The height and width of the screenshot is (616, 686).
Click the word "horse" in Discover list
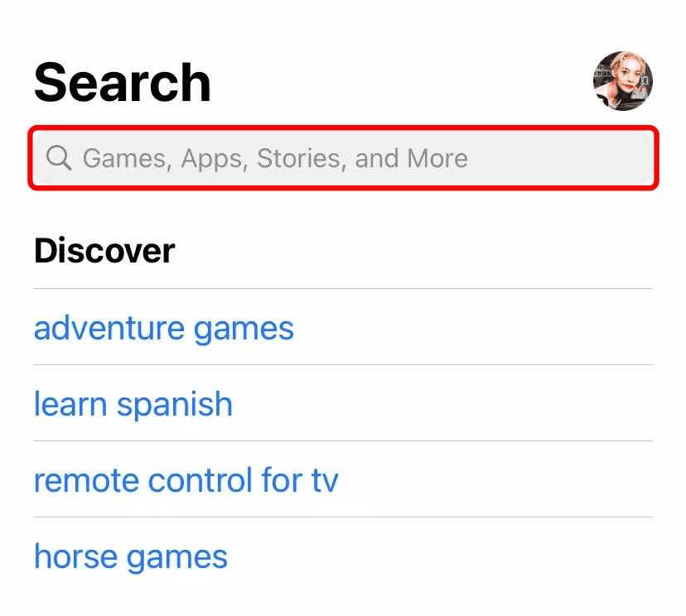(75, 556)
